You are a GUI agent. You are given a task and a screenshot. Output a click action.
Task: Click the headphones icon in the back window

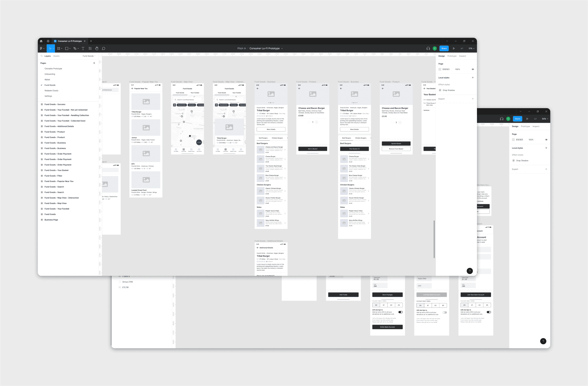point(502,119)
